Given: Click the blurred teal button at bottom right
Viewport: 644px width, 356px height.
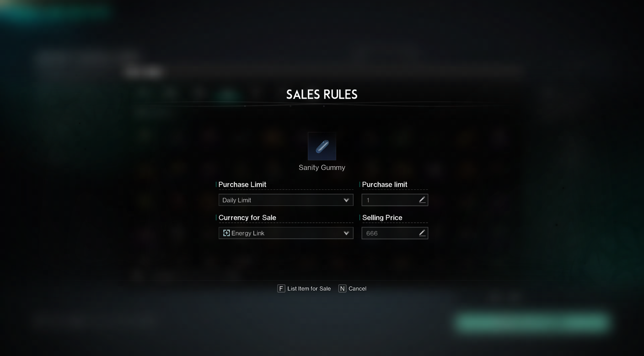Looking at the screenshot, I should (532, 322).
